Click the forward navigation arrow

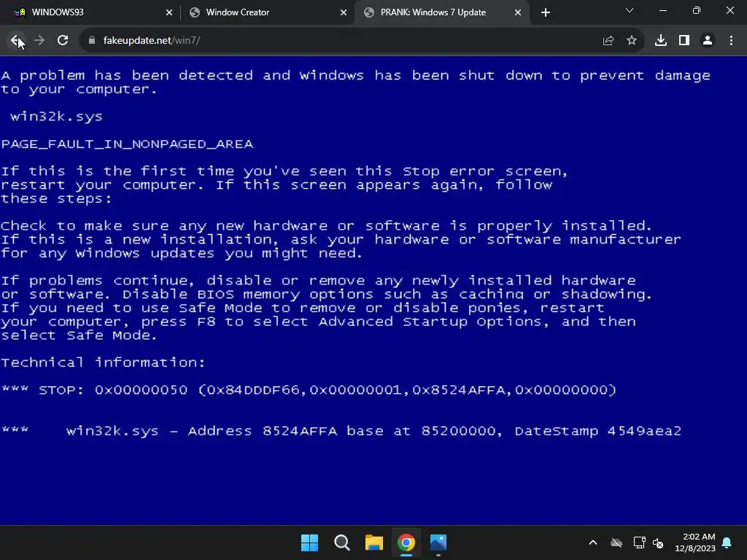(x=39, y=41)
